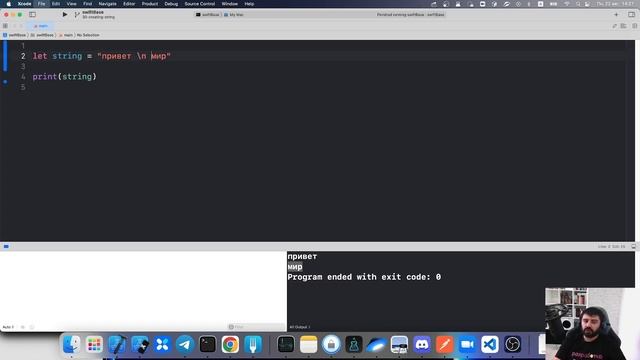The width and height of the screenshot is (640, 360).
Task: Click the Auto variables scope selector
Action: pos(8,327)
